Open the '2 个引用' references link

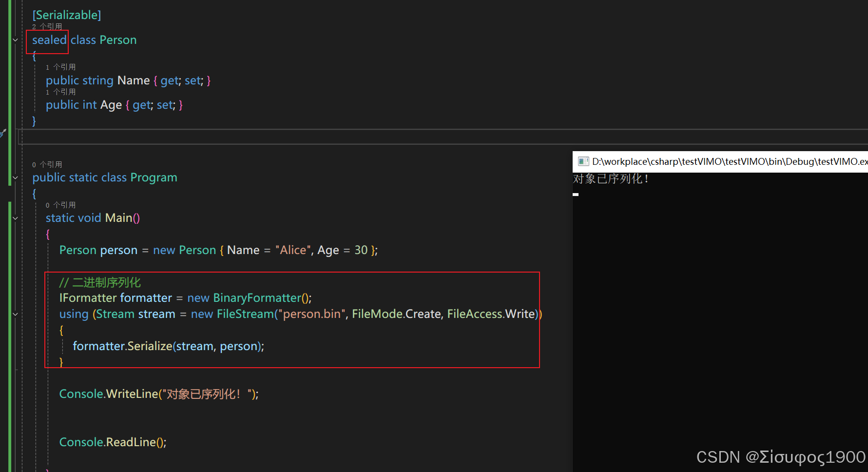[x=47, y=26]
